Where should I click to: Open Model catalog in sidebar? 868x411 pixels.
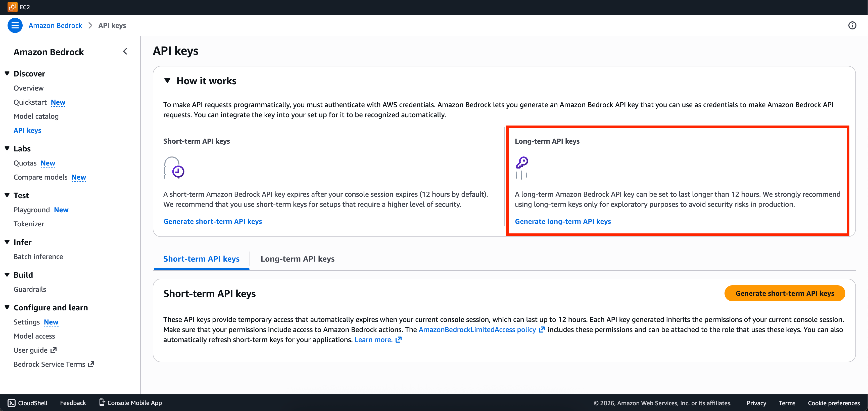36,116
